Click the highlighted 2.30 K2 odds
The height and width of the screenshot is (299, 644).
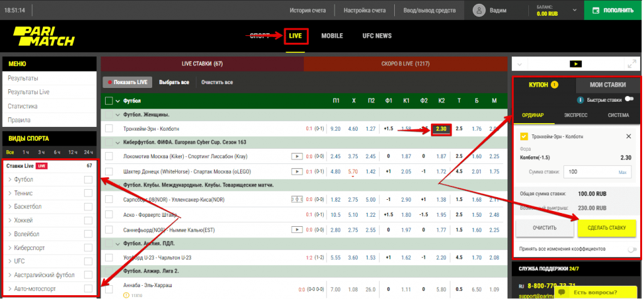[441, 129]
